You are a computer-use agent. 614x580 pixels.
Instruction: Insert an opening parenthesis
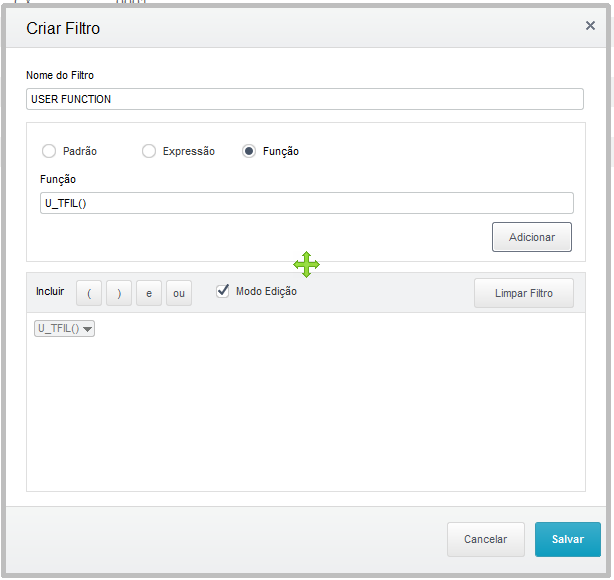pos(89,293)
